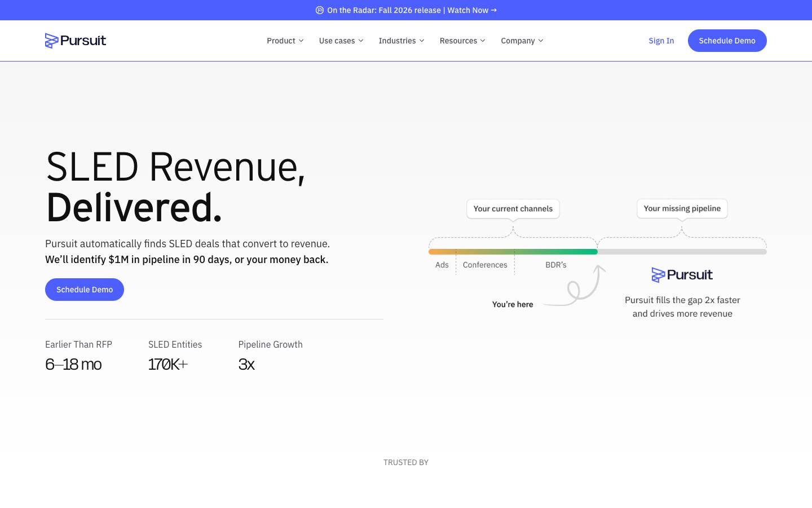Viewport: 812px width, 508px height.
Task: Click Schedule Demo button in header
Action: [x=727, y=41]
